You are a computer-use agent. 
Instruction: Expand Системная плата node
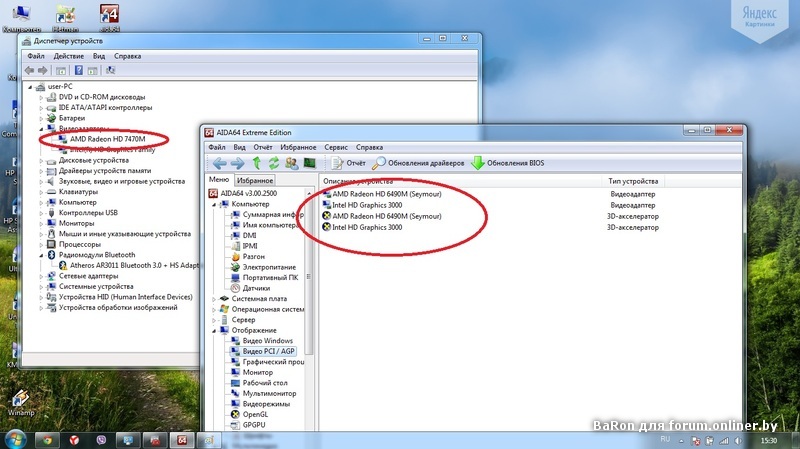point(214,299)
